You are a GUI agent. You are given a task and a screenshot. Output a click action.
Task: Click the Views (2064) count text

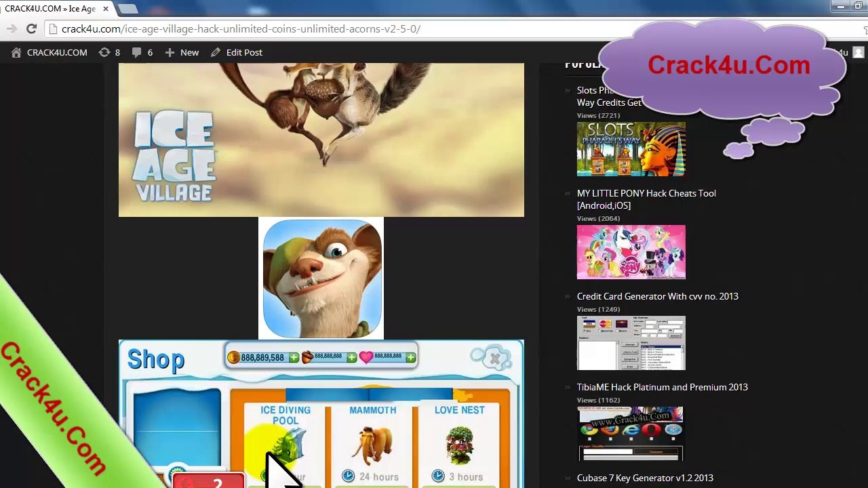click(x=598, y=218)
